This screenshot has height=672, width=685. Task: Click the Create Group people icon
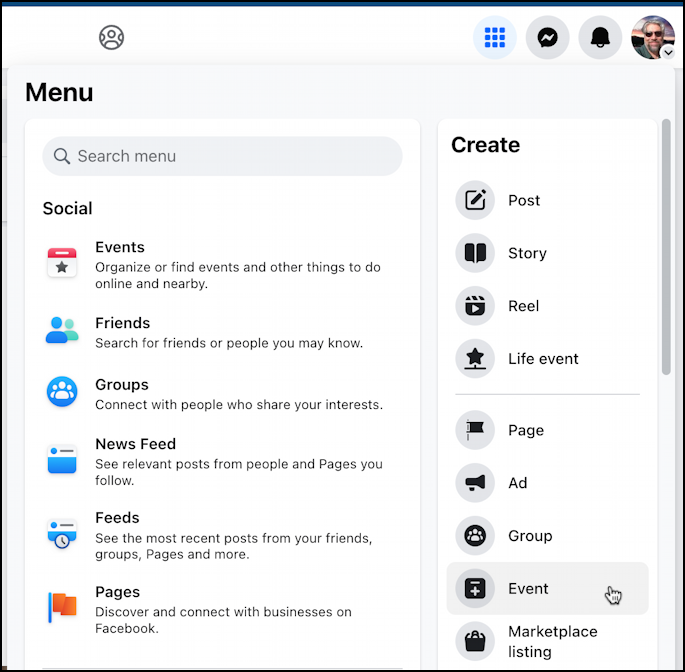(x=475, y=536)
